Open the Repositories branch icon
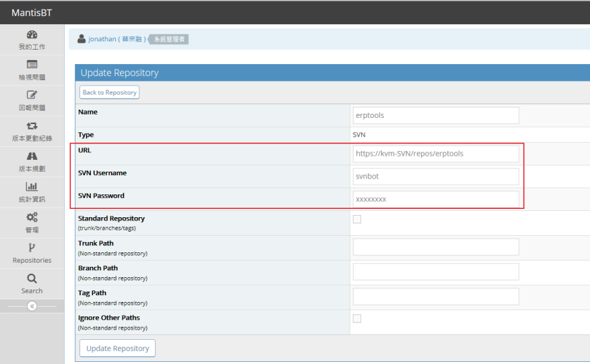The width and height of the screenshot is (590, 364). 32,247
